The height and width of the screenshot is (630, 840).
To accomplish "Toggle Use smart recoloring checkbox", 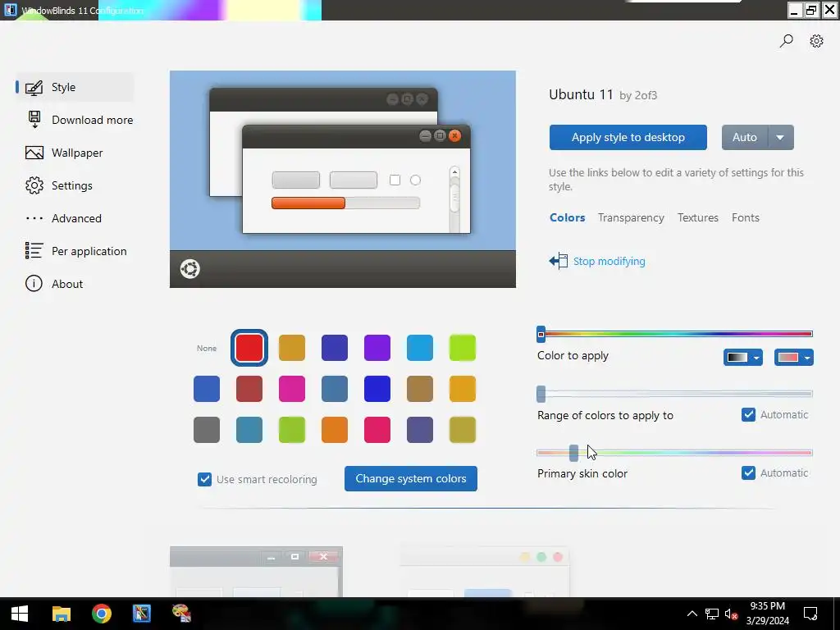I will [204, 479].
